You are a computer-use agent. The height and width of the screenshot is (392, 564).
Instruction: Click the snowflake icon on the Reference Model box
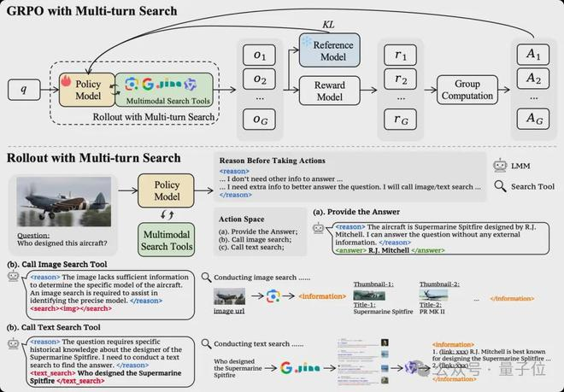pos(307,41)
